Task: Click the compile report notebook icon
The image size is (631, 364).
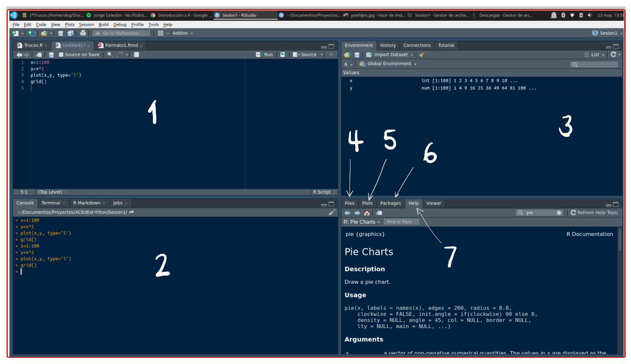Action: click(136, 55)
